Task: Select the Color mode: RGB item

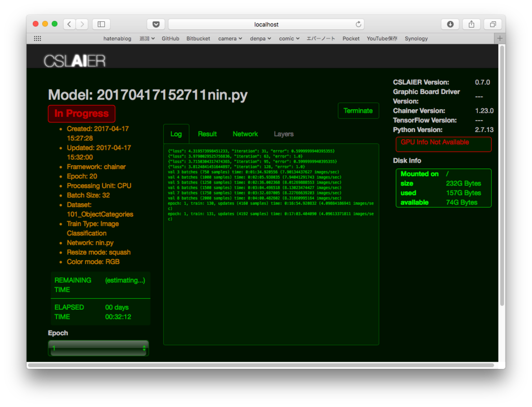Action: coord(93,261)
